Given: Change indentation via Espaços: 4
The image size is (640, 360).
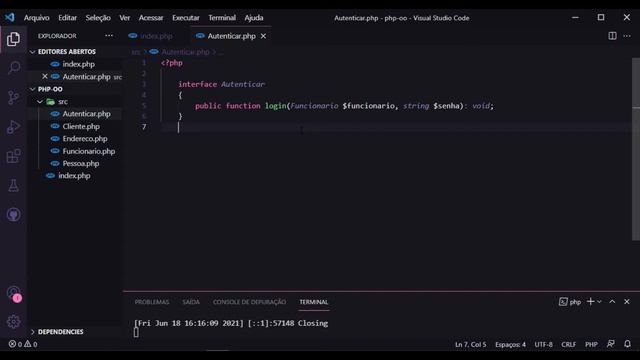Looking at the screenshot, I should point(510,344).
